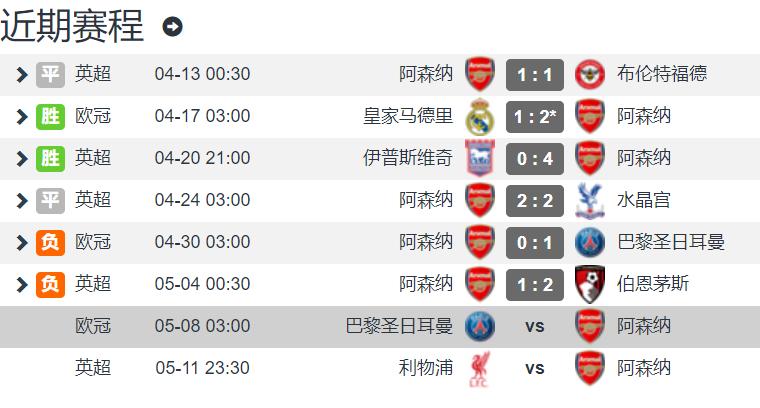The image size is (760, 408).
Task: Click the grey 平 badge on 04-24 match
Action: 50,201
